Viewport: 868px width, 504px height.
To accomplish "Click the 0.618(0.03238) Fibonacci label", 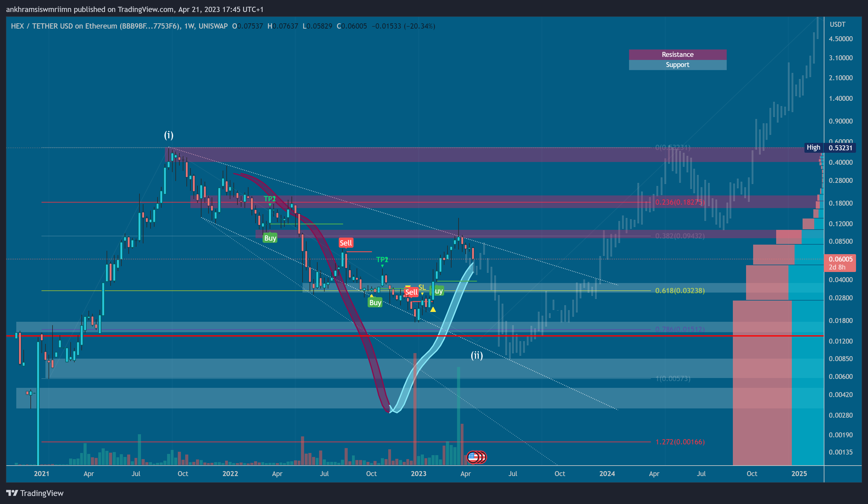I will tap(680, 291).
